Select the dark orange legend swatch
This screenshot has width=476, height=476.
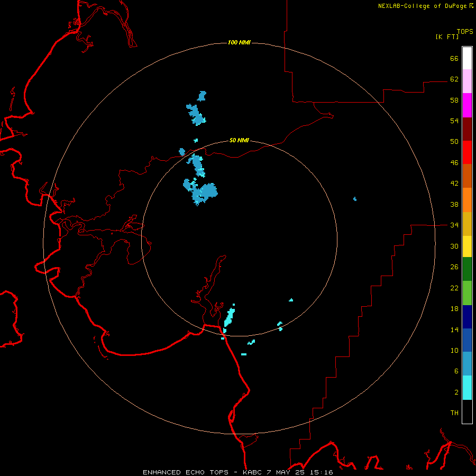click(x=467, y=176)
